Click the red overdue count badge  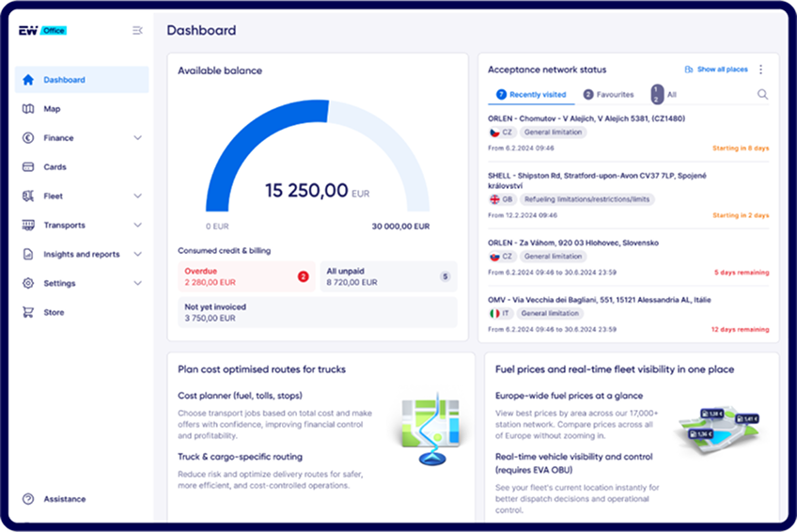pyautogui.click(x=304, y=276)
